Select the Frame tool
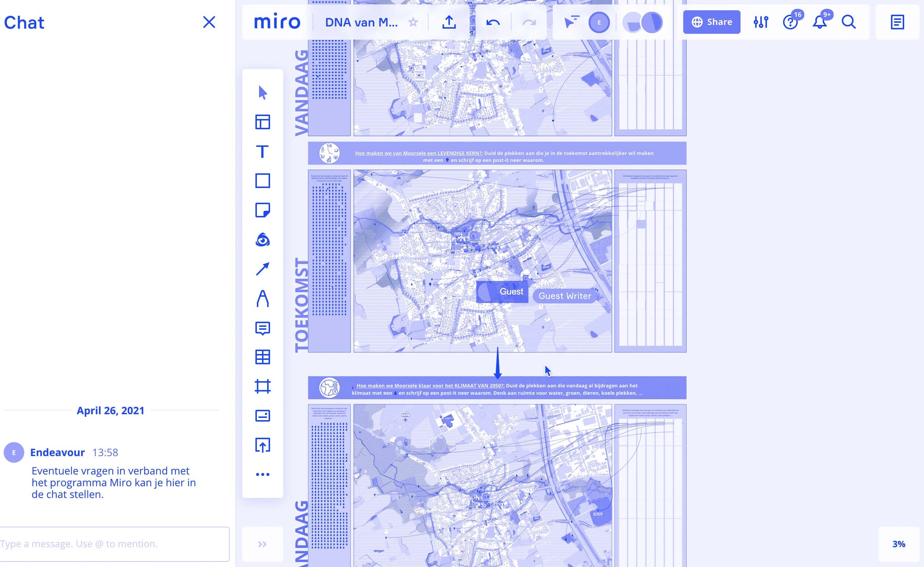 (262, 386)
